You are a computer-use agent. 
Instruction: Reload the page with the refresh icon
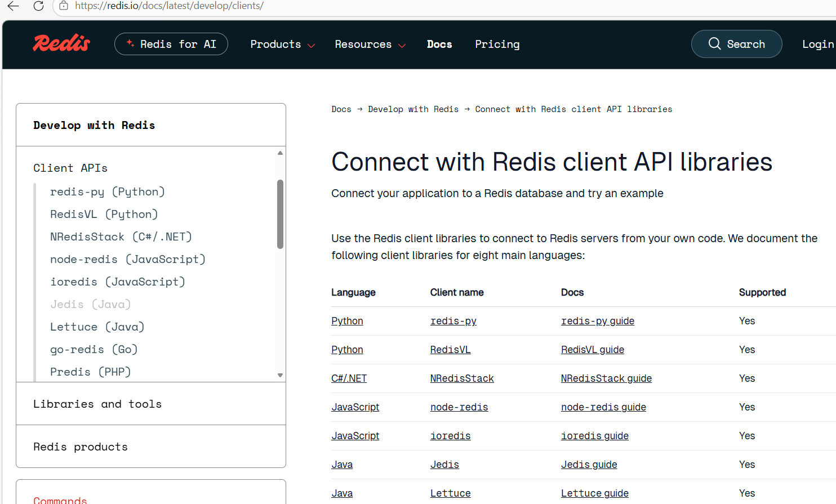(38, 6)
